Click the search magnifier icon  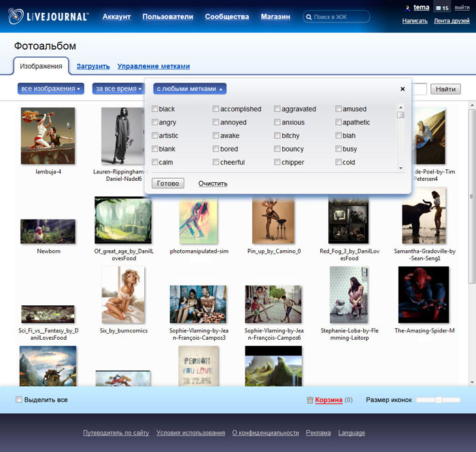309,17
